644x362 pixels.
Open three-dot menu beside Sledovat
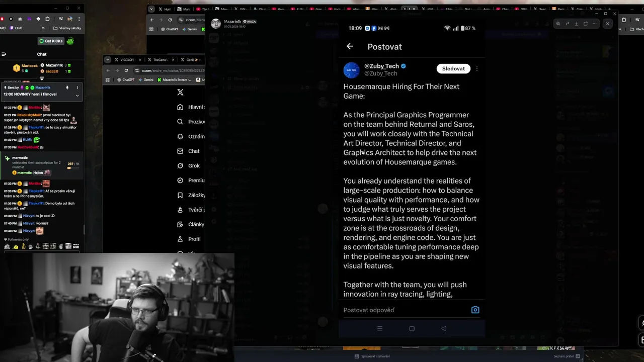coord(477,69)
